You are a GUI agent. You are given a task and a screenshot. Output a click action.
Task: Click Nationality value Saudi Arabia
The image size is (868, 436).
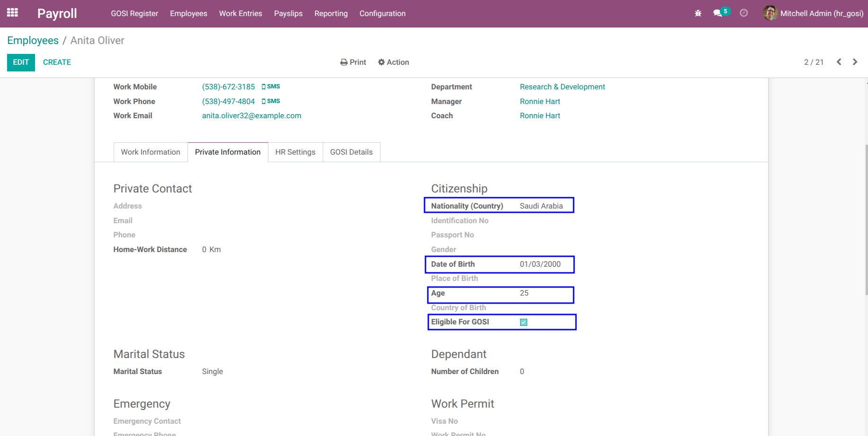click(x=541, y=206)
